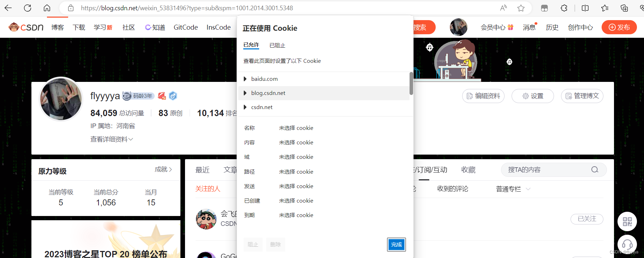644x258 pixels.
Task: Click the CSDN logo
Action: (x=26, y=27)
